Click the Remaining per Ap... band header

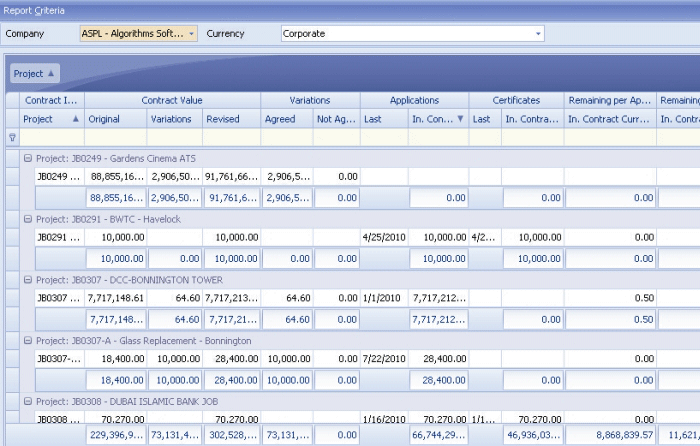pos(610,100)
